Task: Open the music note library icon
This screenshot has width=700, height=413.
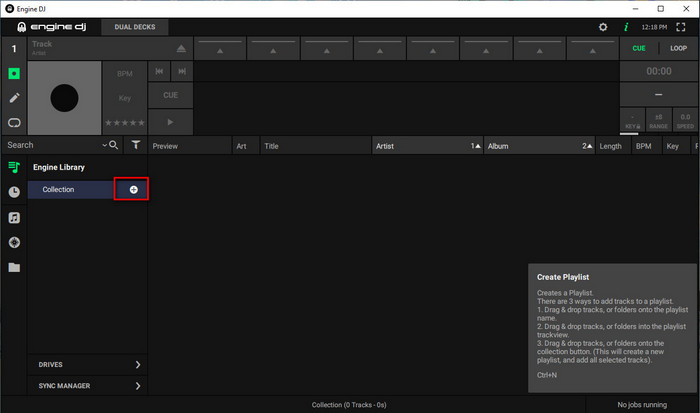Action: [14, 217]
